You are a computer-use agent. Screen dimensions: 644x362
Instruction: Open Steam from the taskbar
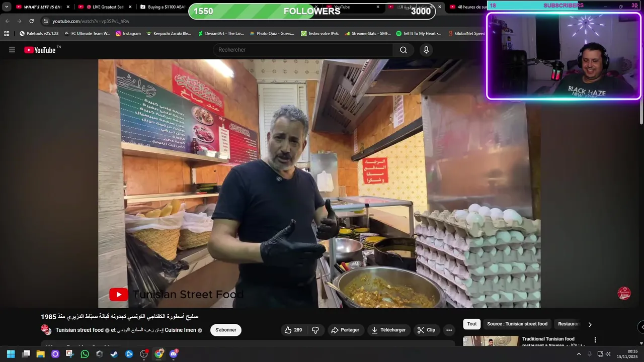coord(114,354)
